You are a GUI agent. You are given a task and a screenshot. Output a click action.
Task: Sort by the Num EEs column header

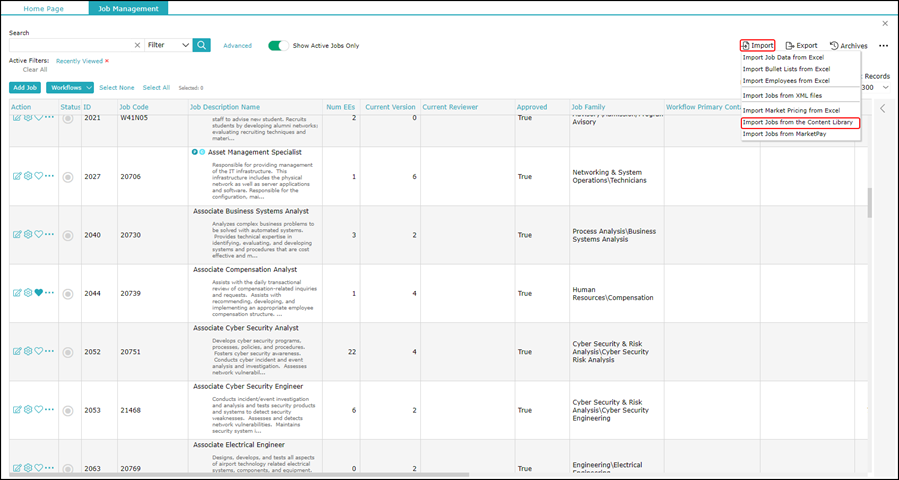coord(341,107)
